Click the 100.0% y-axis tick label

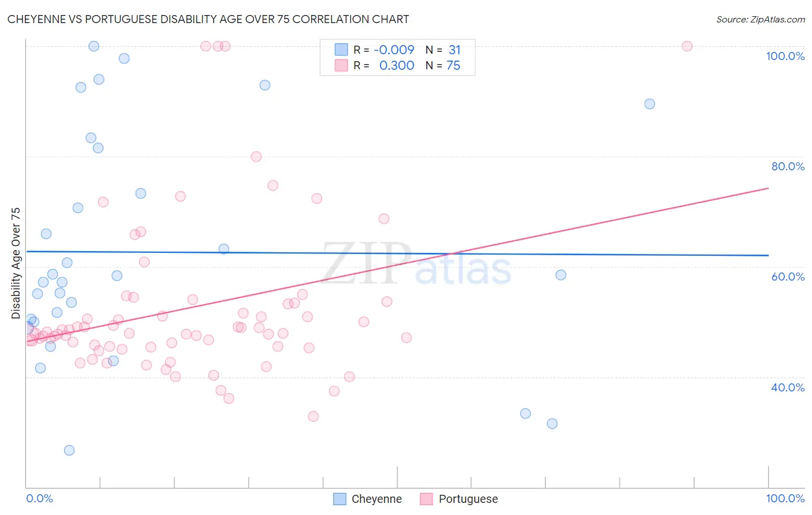(785, 56)
